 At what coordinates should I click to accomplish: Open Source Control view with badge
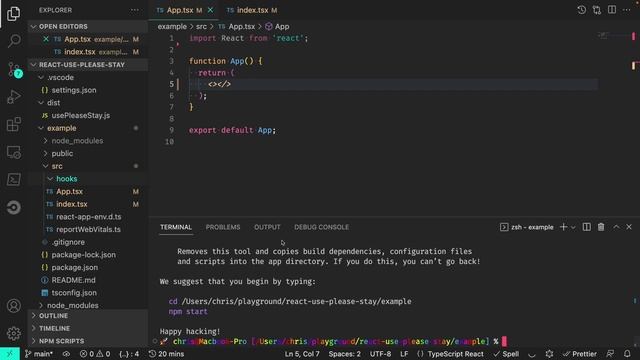[x=14, y=69]
